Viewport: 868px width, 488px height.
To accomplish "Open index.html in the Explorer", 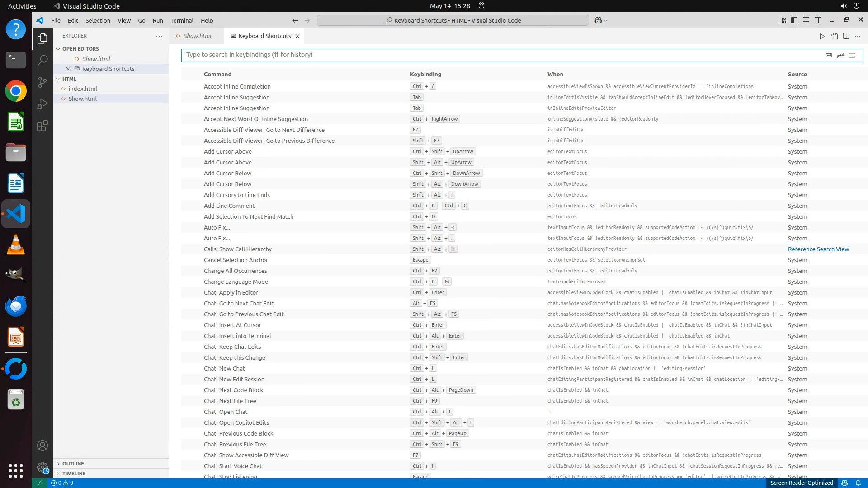I will [x=83, y=89].
